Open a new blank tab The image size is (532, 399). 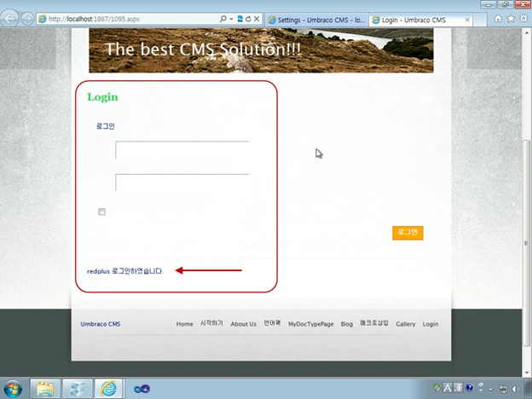pos(480,20)
